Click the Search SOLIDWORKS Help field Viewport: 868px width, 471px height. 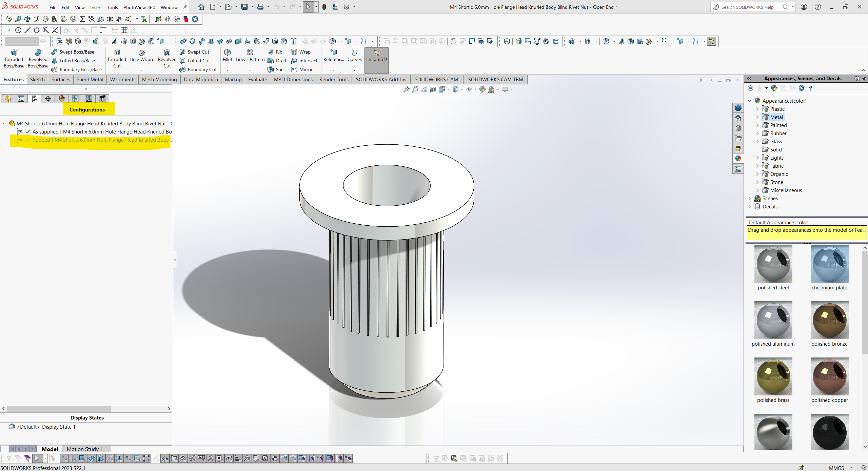747,7
